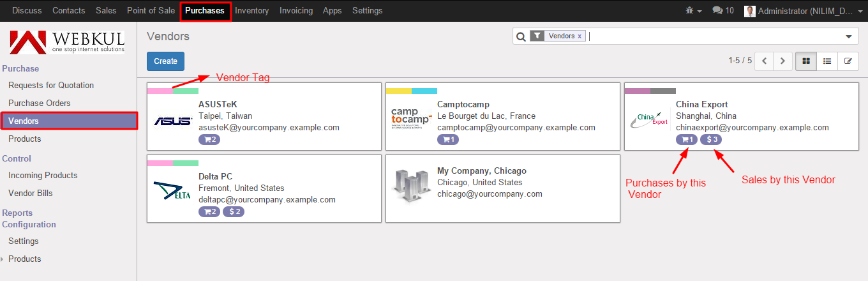Open the Inventory menu
The image size is (868, 281).
pos(252,11)
